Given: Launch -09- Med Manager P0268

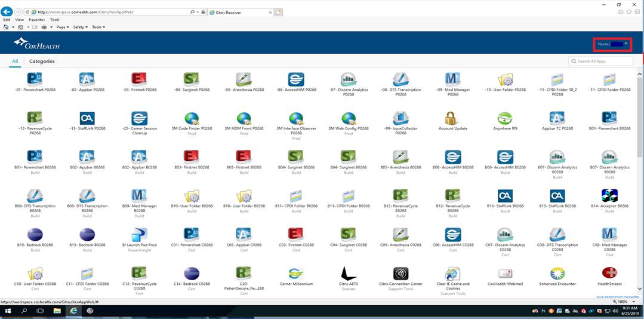Looking at the screenshot, I should click(x=452, y=79).
